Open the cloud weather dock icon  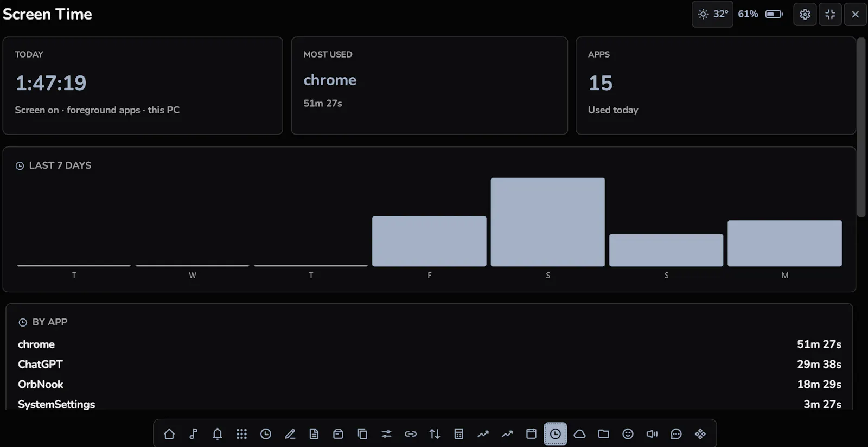coord(579,434)
